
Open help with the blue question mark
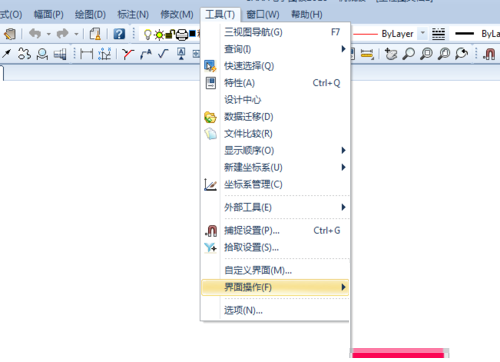point(119,34)
